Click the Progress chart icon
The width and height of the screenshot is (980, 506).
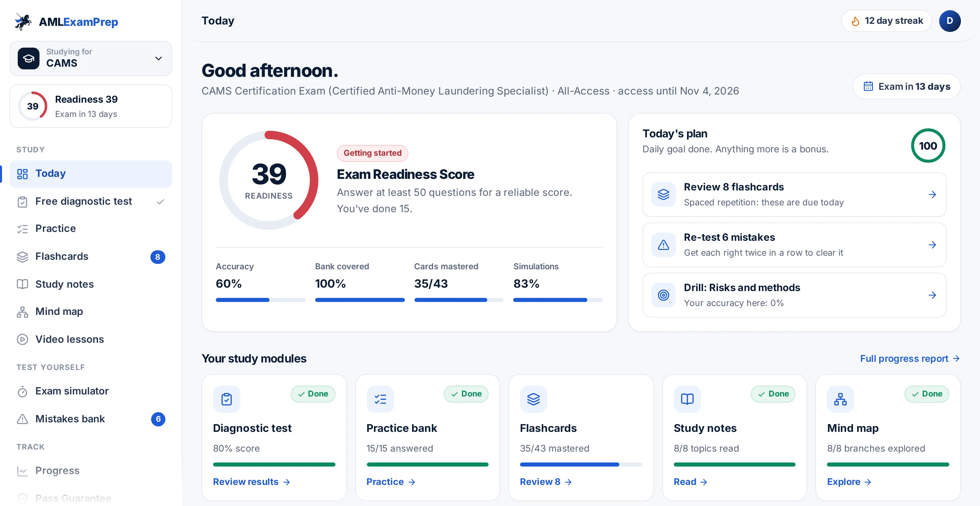(x=22, y=471)
